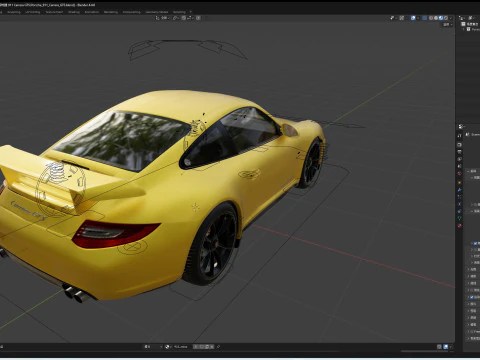
Task: Open the Physics properties tab
Action: (460, 204)
